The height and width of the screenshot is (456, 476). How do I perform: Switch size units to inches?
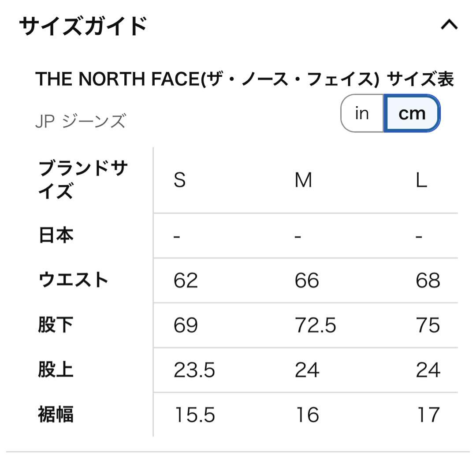click(362, 113)
